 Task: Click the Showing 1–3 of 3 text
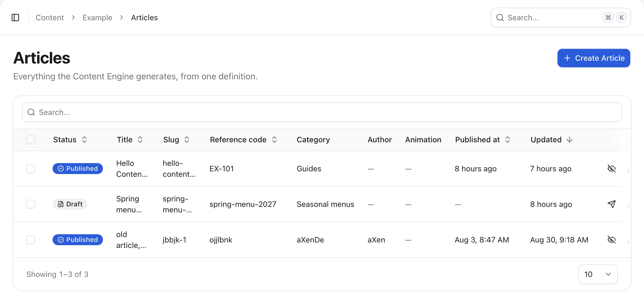pyautogui.click(x=57, y=274)
